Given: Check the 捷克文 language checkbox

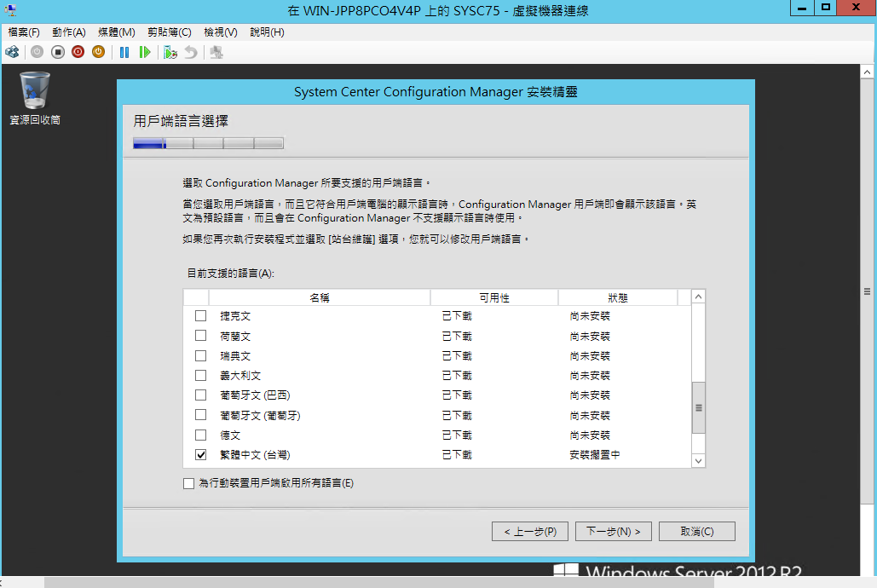Looking at the screenshot, I should pos(201,316).
